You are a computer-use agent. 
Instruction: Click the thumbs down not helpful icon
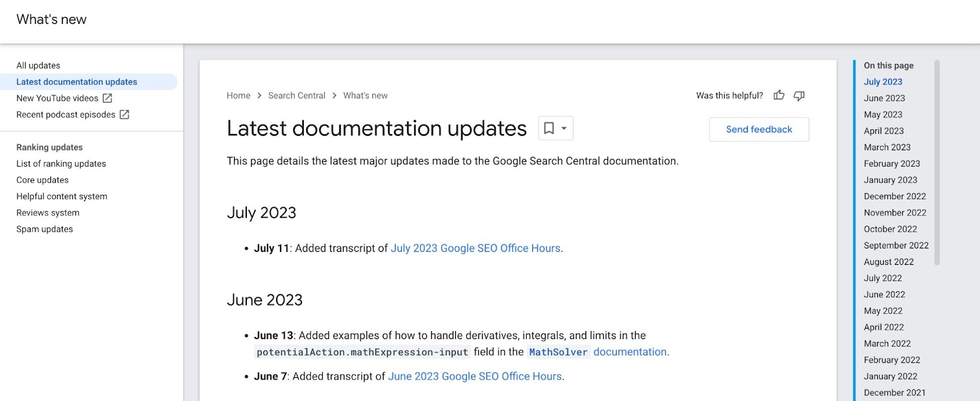(799, 95)
